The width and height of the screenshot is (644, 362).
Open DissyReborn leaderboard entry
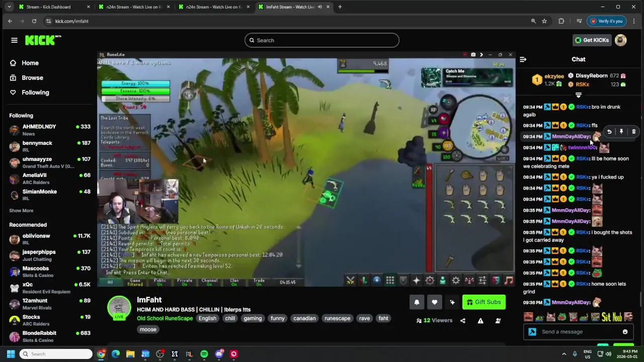click(597, 76)
